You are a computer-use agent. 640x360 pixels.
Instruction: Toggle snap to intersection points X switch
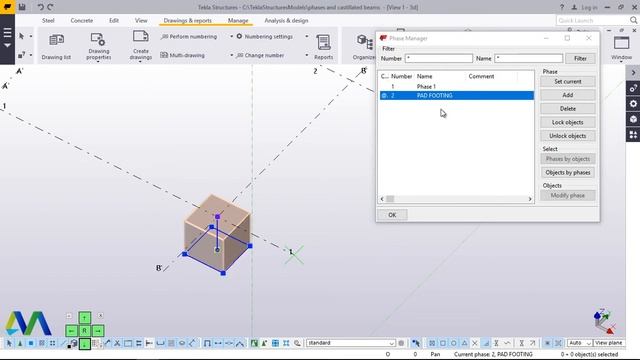tap(475, 343)
